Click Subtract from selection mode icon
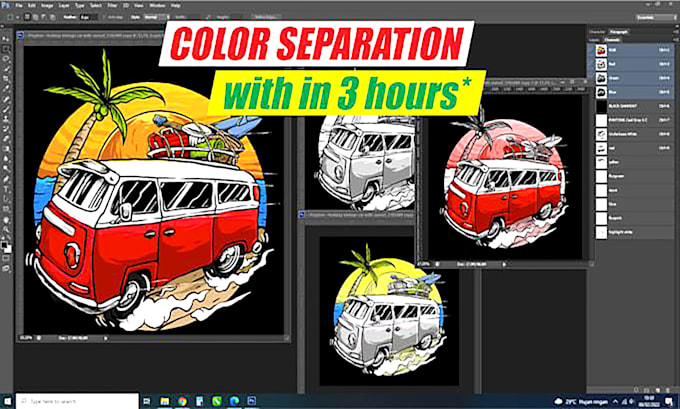The width and height of the screenshot is (680, 409). click(x=44, y=17)
